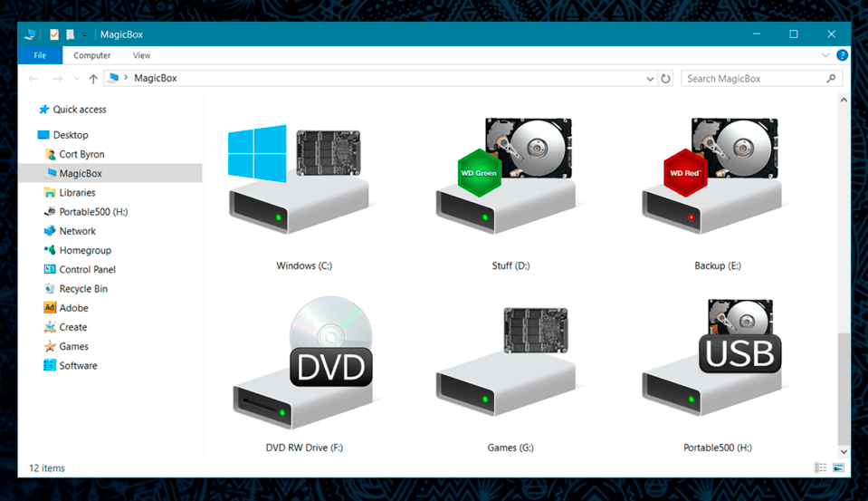Click the scrollbar up arrow
Viewport: 868px width, 501px height.
(x=844, y=100)
